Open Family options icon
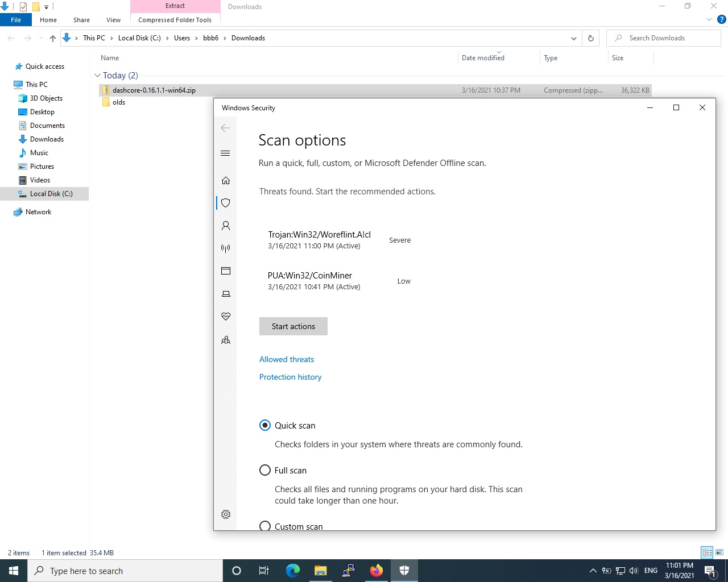Screen dimensions: 728x582 click(x=226, y=340)
